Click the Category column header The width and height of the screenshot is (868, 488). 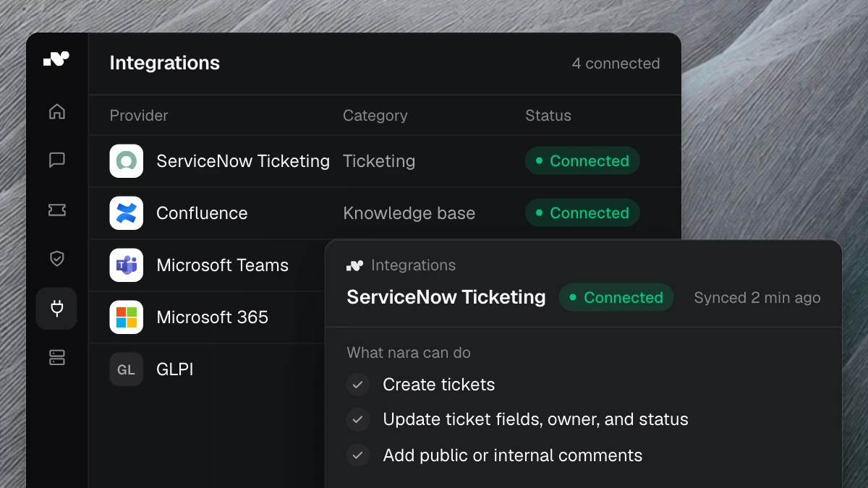(375, 116)
